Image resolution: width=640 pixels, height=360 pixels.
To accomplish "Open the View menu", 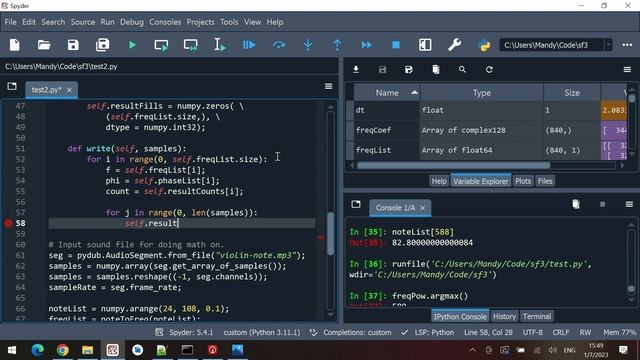I will [x=253, y=22].
